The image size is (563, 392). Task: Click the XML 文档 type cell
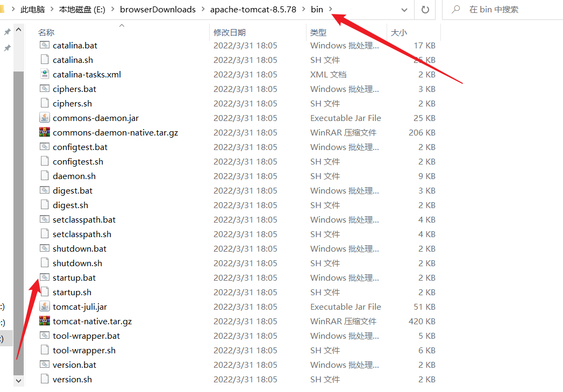pyautogui.click(x=328, y=75)
